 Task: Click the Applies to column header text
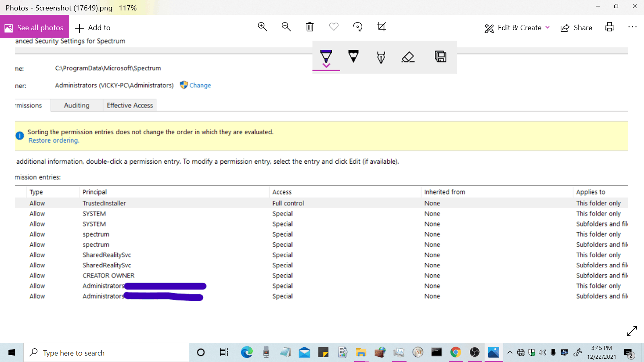[590, 192]
